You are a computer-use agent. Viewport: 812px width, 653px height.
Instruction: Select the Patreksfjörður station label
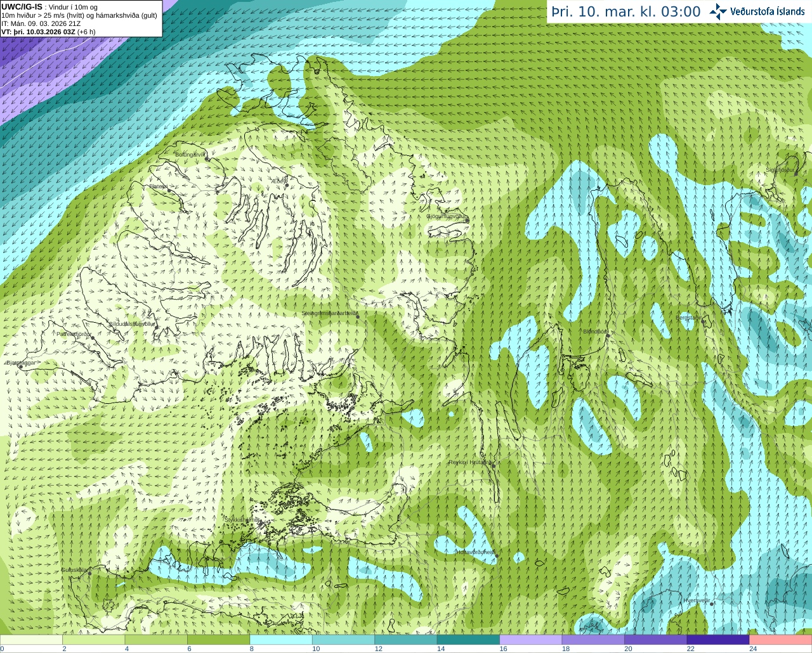74,334
